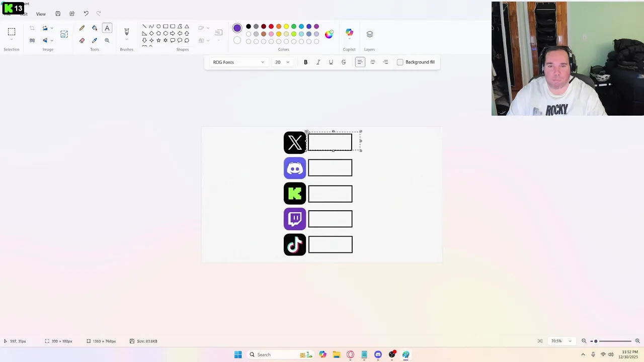Click the Twitch logo on canvas
Screen dimensions: 644x362
pos(295,219)
